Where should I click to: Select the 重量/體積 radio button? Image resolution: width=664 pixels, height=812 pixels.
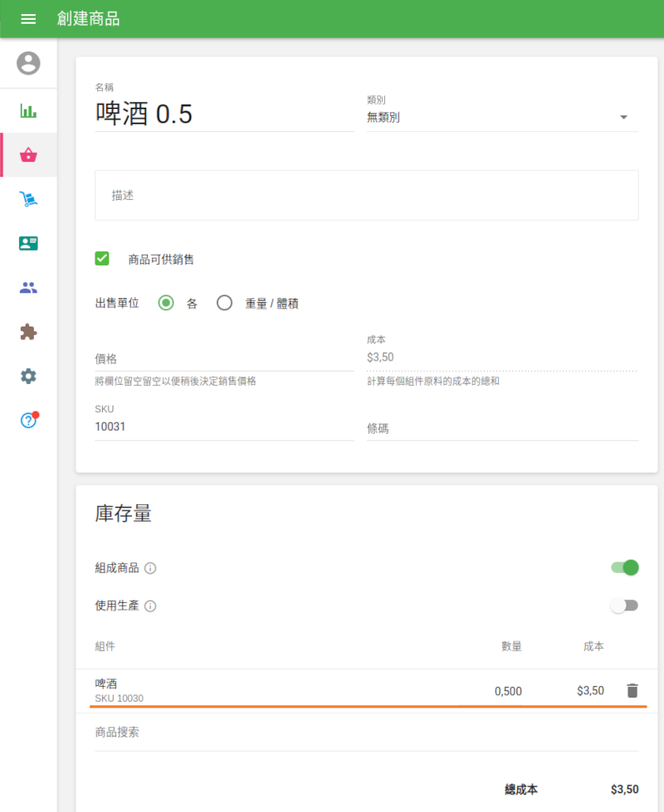[x=224, y=303]
